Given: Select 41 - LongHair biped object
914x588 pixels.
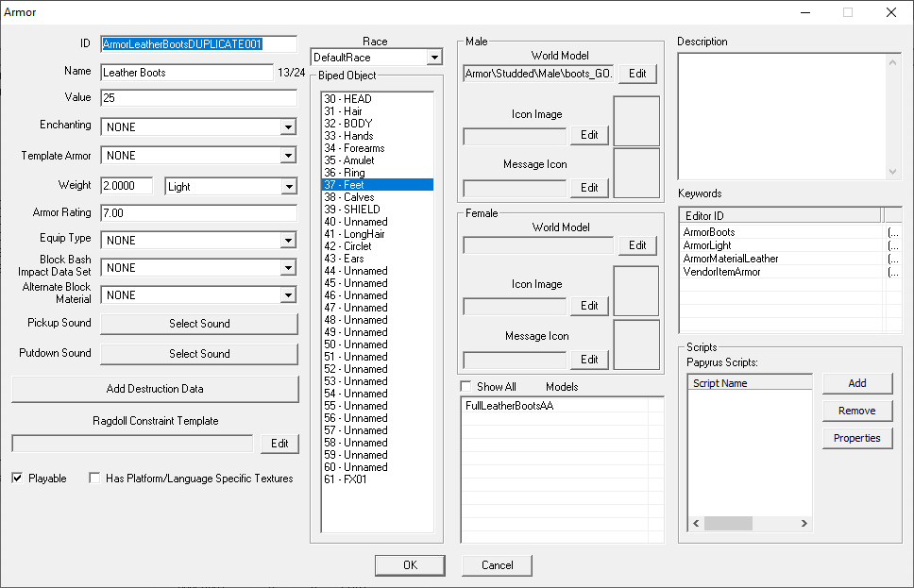Looking at the screenshot, I should pos(377,234).
